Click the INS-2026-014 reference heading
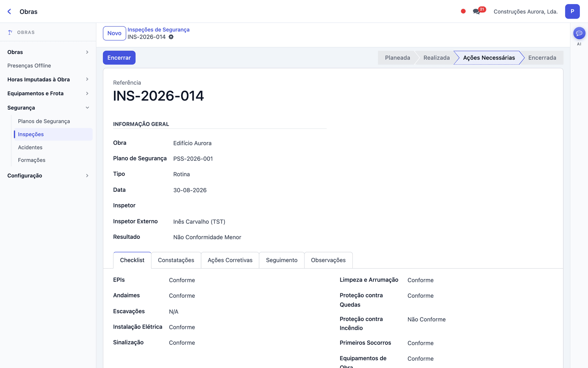Viewport: 588px width, 368px height. (158, 96)
